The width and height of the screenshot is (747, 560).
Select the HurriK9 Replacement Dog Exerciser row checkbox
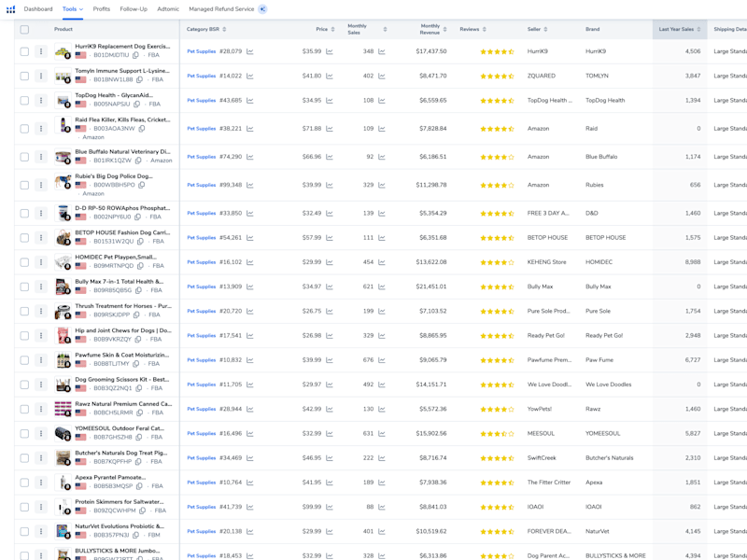(24, 51)
